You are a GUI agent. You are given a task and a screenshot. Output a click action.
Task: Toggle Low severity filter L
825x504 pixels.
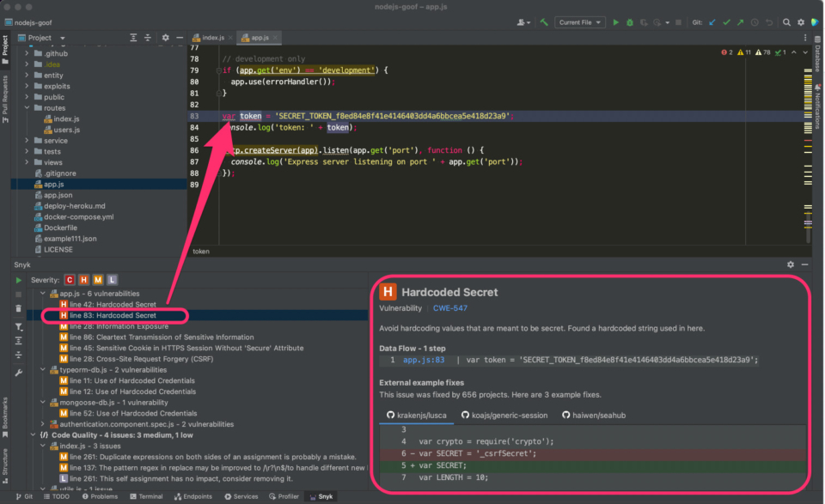tap(112, 280)
